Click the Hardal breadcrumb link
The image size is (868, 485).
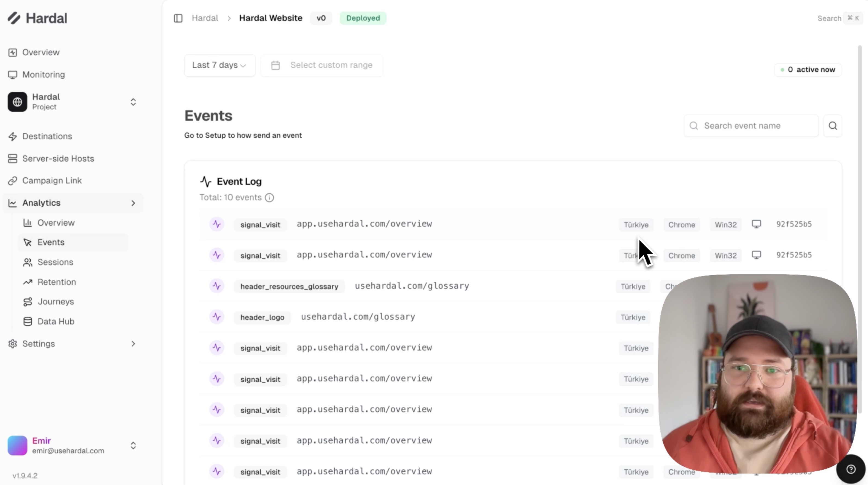pos(205,18)
